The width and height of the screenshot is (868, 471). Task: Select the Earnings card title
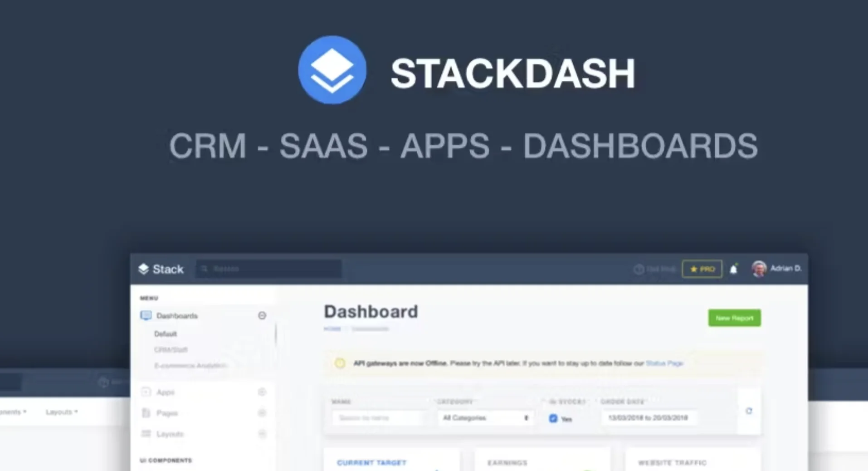coord(507,463)
